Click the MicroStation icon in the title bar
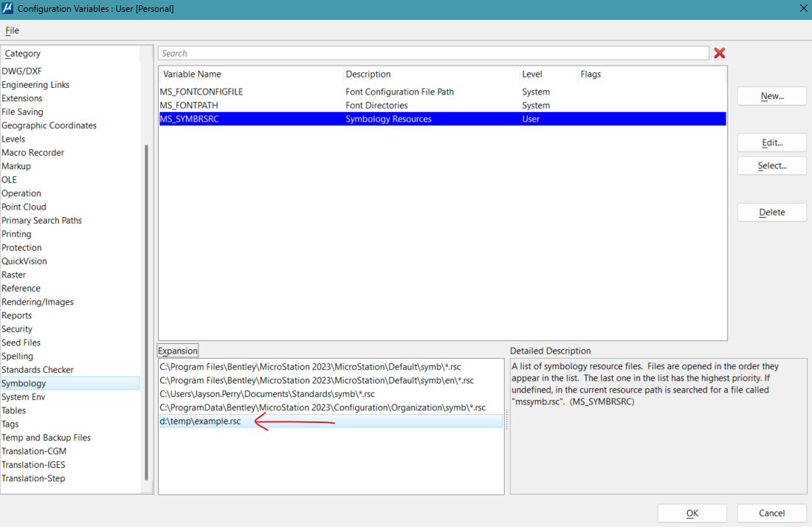 tap(8, 8)
